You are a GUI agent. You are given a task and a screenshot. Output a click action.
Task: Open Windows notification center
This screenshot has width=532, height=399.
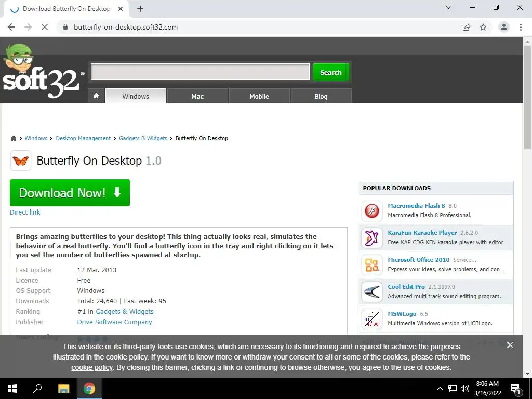pyautogui.click(x=516, y=389)
